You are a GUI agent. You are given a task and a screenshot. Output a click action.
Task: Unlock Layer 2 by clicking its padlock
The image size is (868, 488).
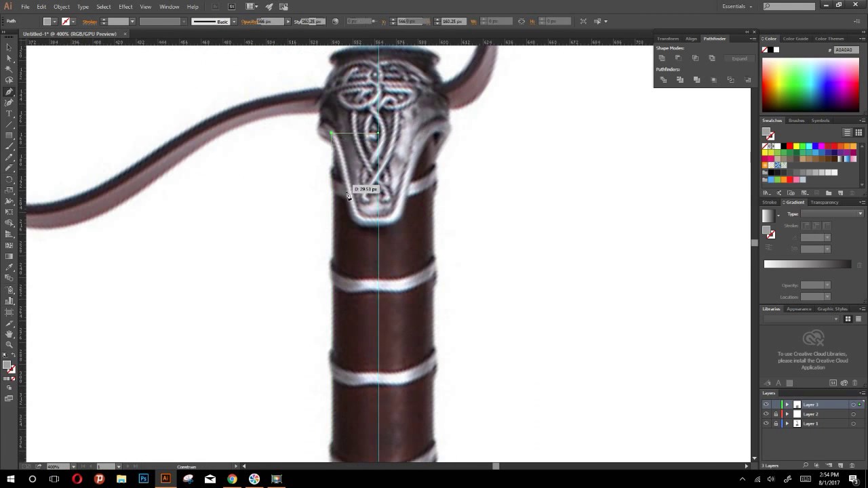[x=776, y=414]
